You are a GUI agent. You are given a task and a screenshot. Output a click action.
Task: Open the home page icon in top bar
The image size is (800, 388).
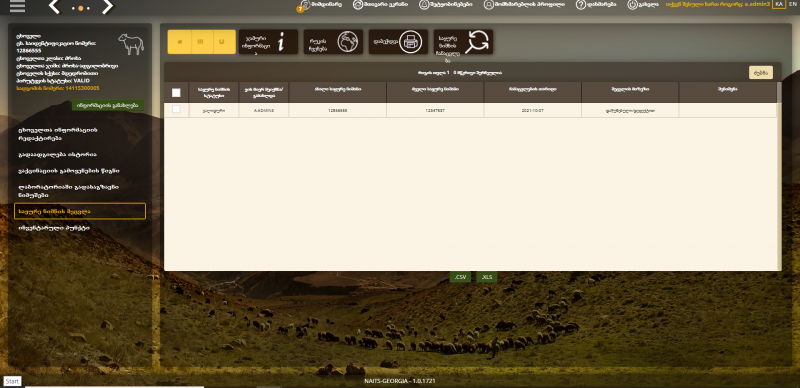(x=358, y=5)
